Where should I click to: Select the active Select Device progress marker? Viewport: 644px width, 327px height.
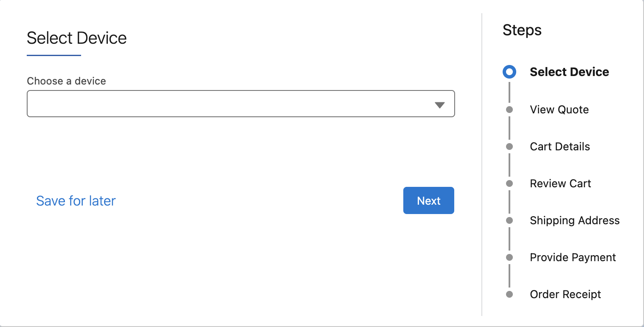tap(509, 72)
